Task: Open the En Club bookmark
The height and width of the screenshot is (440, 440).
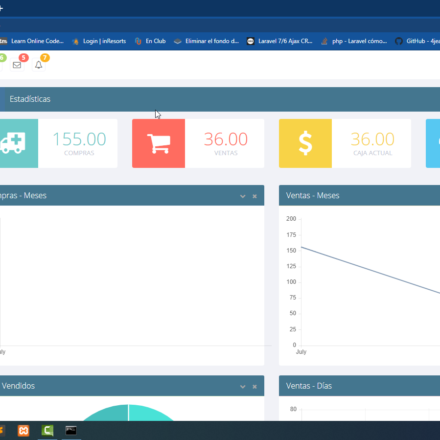Action: [151, 41]
